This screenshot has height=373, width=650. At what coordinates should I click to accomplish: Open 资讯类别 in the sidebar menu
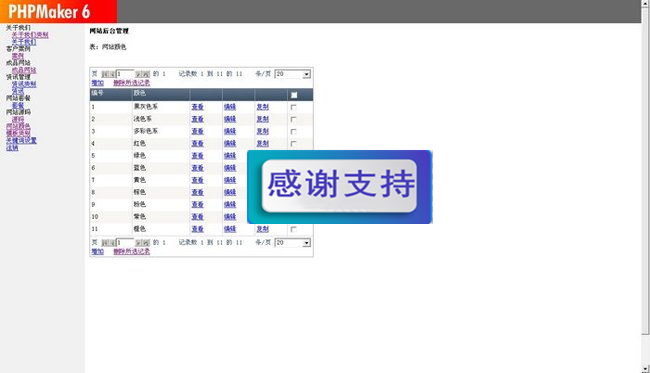pos(24,84)
